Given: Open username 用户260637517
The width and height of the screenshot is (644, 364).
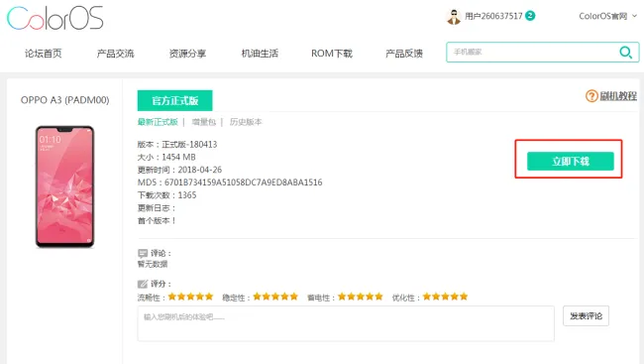Looking at the screenshot, I should (493, 16).
